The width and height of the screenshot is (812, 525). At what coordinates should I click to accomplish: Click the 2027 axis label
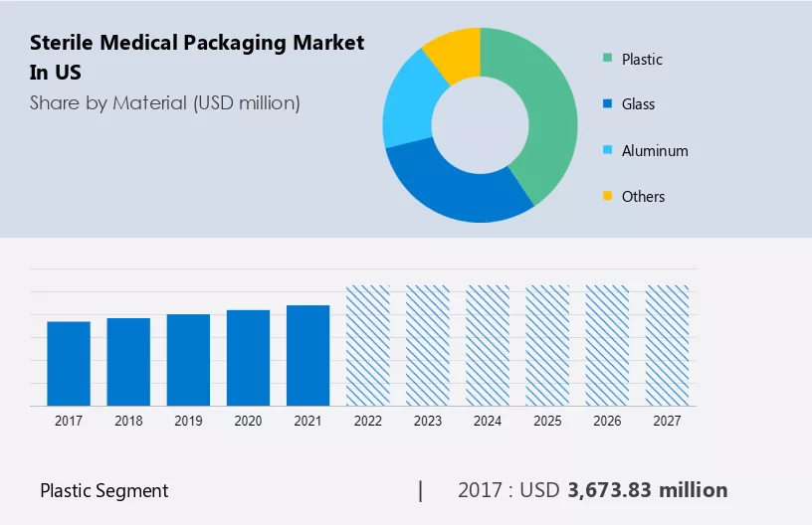667,421
